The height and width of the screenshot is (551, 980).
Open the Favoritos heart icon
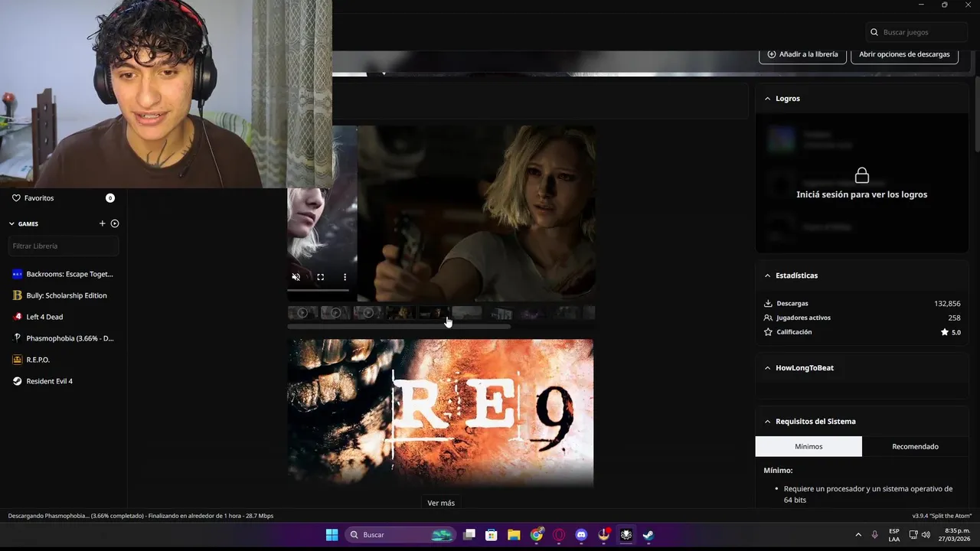[16, 198]
